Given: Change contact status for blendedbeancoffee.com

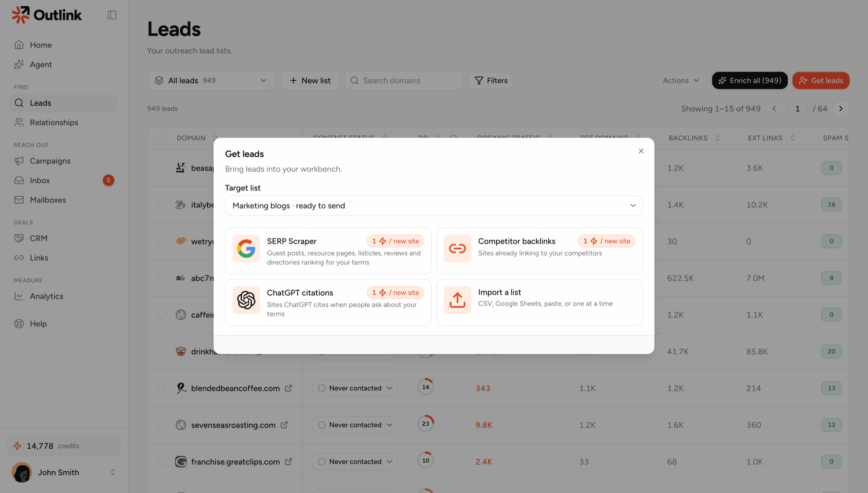Looking at the screenshot, I should [x=355, y=388].
